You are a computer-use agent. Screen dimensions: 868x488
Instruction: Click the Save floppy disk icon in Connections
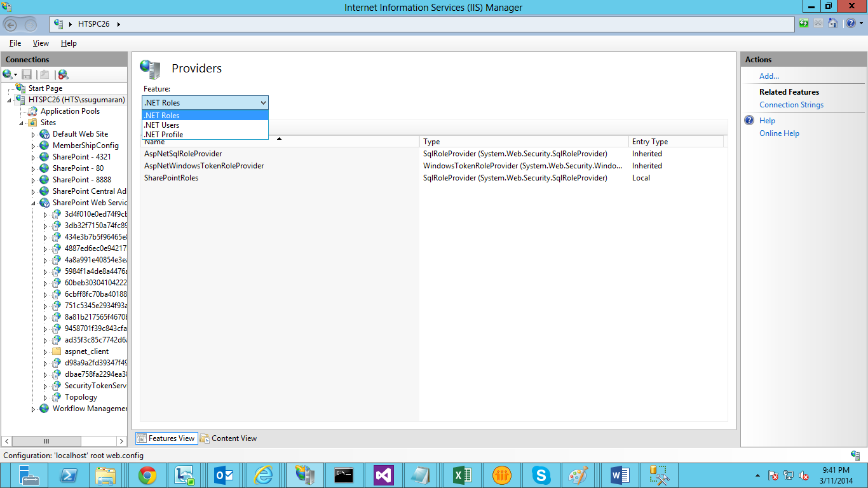pos(27,74)
